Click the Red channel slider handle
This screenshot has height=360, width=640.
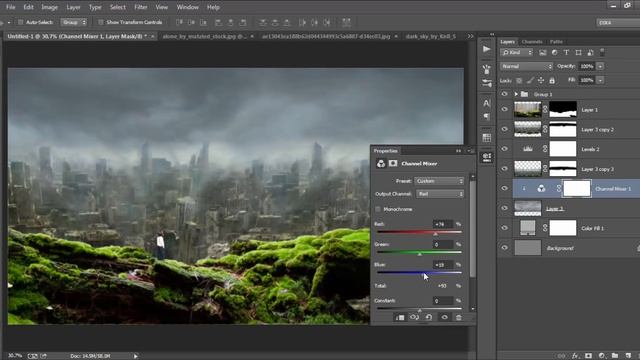point(436,234)
